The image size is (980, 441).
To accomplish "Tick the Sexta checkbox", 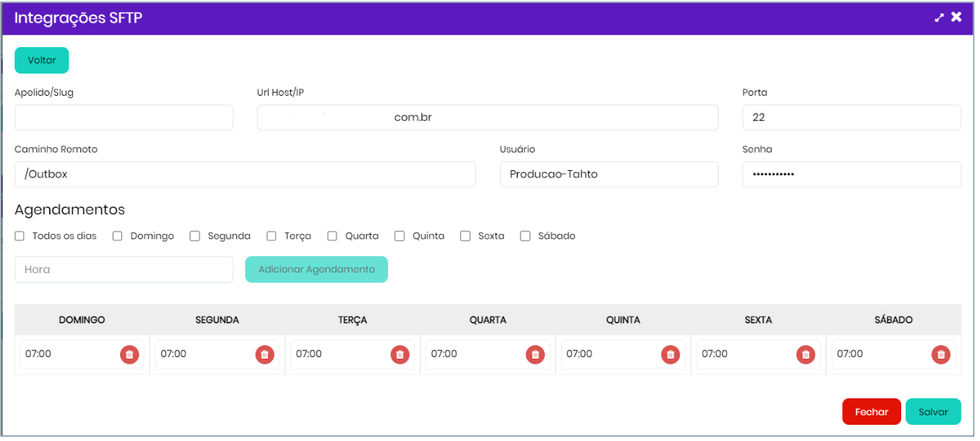I will point(465,236).
